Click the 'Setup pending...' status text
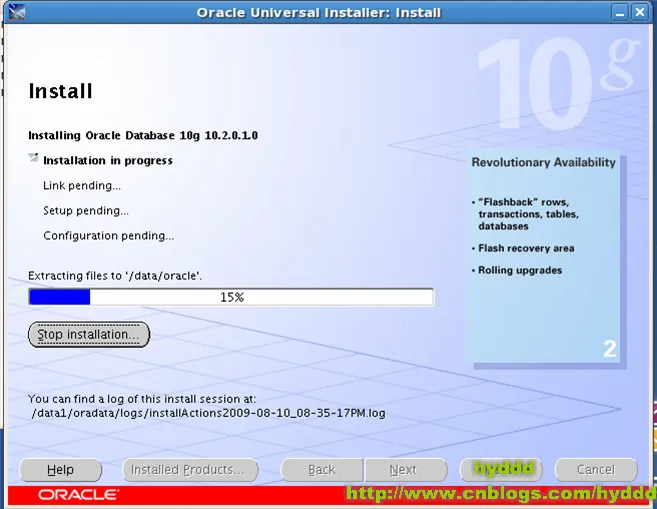Screen dimensions: 657x509 pos(86,211)
